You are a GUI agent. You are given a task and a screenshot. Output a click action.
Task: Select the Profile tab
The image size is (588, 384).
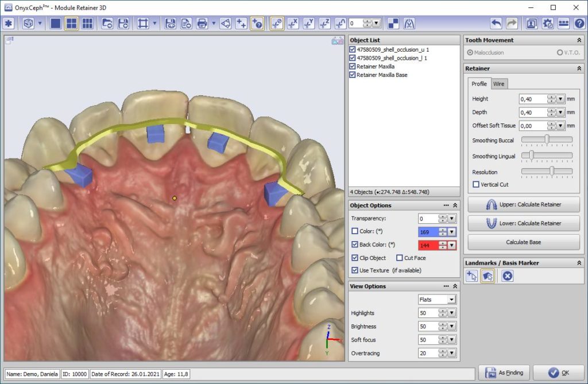[x=479, y=84]
